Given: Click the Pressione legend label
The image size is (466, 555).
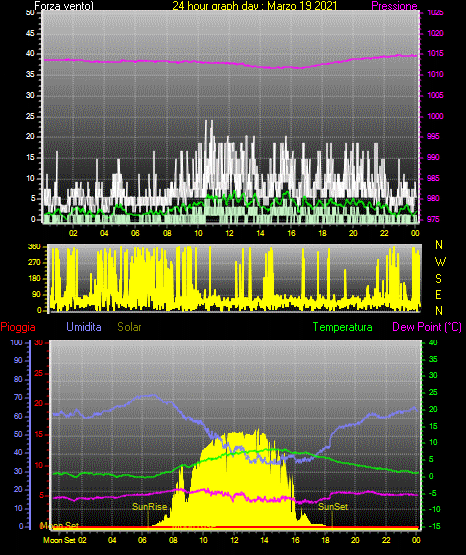Looking at the screenshot, I should pos(394,6).
